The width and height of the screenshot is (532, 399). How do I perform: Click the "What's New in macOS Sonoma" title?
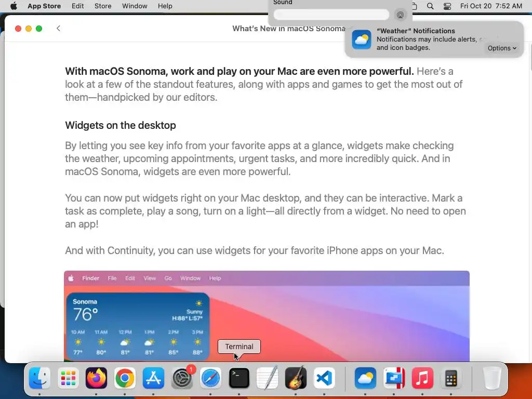[289, 29]
